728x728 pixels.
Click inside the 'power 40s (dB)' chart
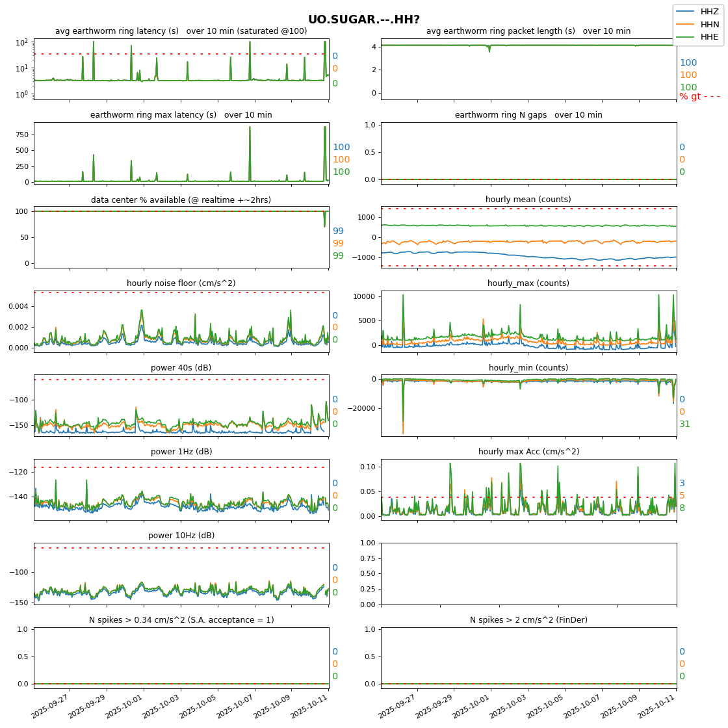click(x=181, y=405)
